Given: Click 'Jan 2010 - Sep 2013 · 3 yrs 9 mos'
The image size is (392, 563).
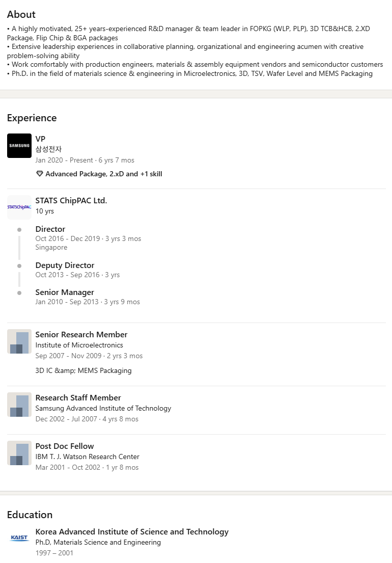Looking at the screenshot, I should 88,302.
